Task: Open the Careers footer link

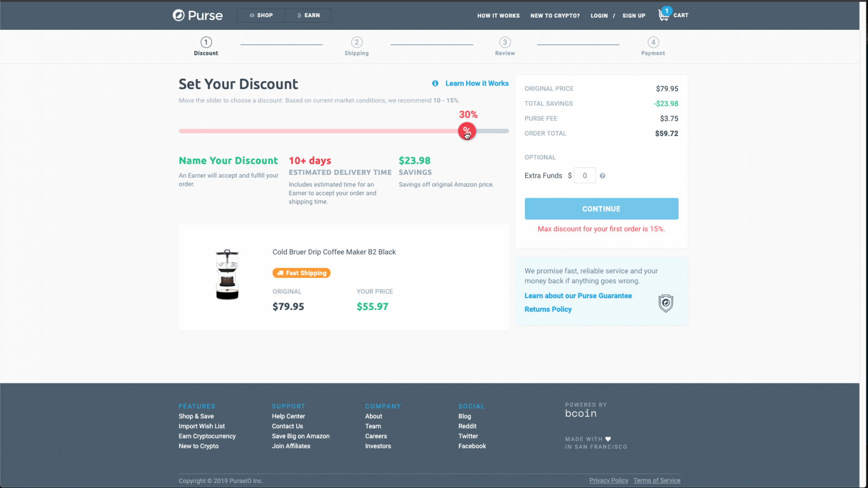Action: (x=376, y=437)
